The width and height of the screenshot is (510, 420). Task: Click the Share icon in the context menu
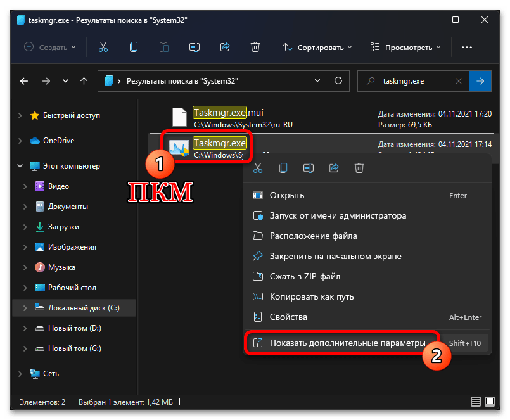pos(334,168)
